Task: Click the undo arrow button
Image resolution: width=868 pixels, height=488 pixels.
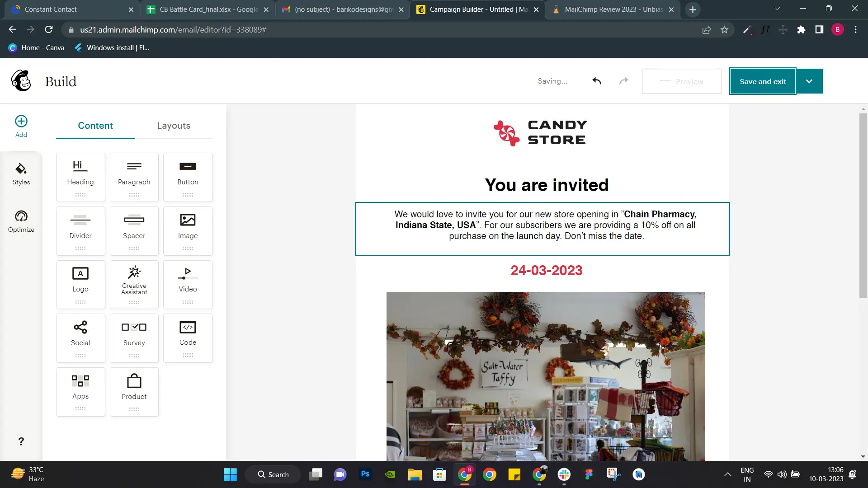Action: (x=597, y=81)
